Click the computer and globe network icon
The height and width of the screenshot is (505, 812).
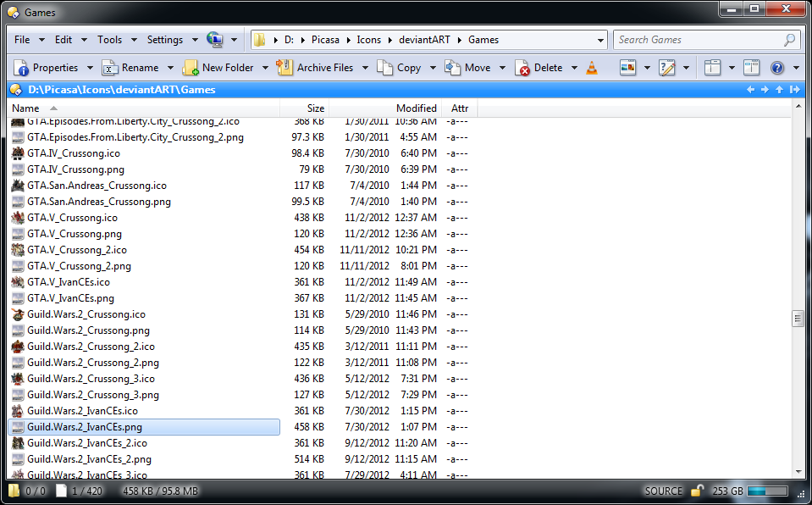pos(214,40)
